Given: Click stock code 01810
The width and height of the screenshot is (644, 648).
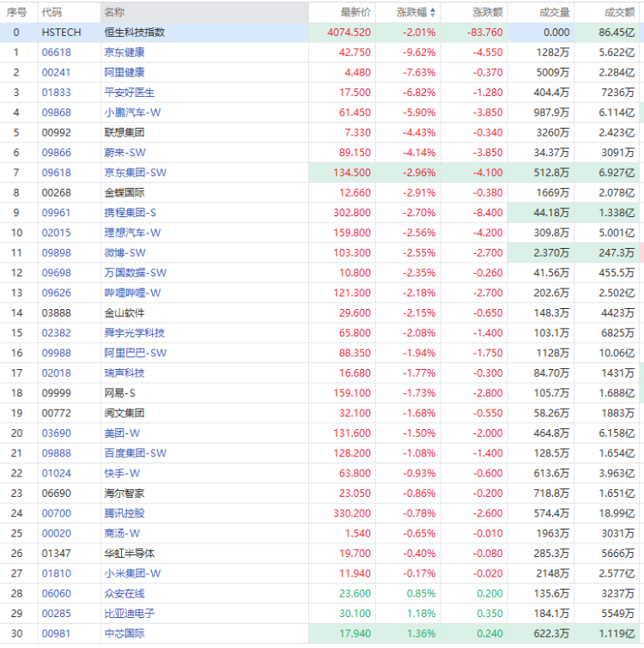Looking at the screenshot, I should [56, 573].
